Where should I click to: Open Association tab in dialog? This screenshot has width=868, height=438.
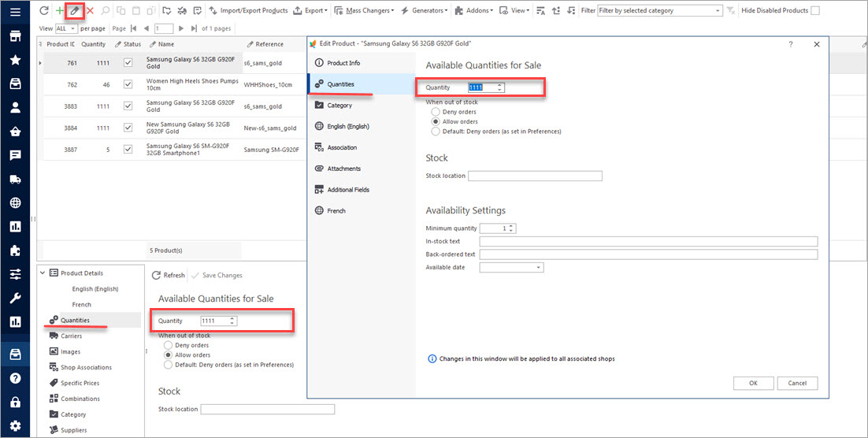pyautogui.click(x=361, y=147)
